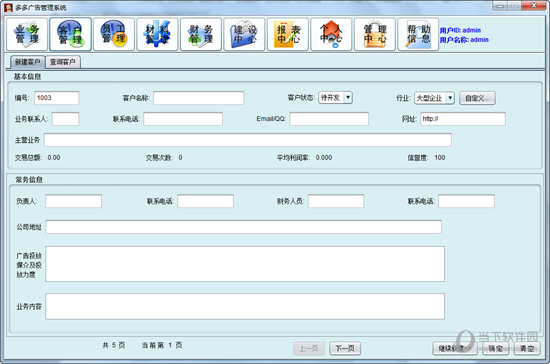Open the 管理中心 lock icon
The height and width of the screenshot is (364, 550).
[375, 34]
